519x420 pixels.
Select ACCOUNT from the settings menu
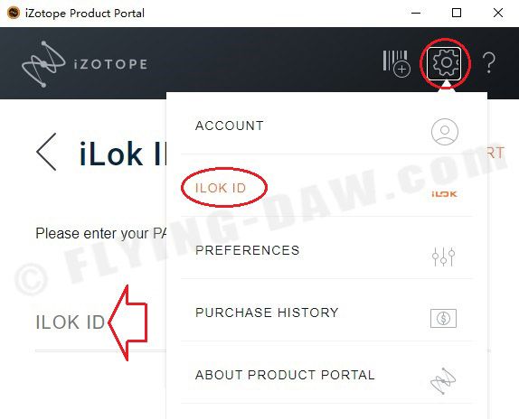(x=327, y=126)
